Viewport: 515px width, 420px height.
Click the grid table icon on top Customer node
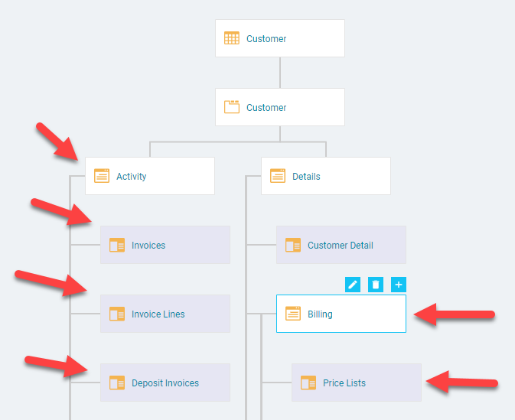pos(232,38)
